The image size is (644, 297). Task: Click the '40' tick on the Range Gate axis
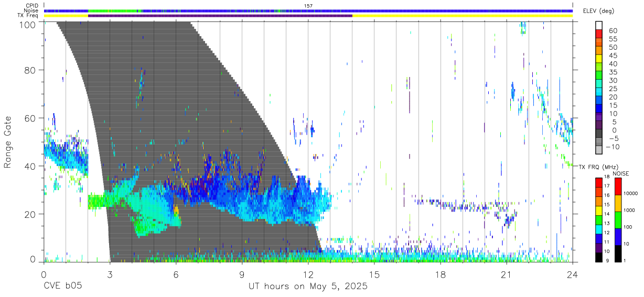[x=30, y=166]
